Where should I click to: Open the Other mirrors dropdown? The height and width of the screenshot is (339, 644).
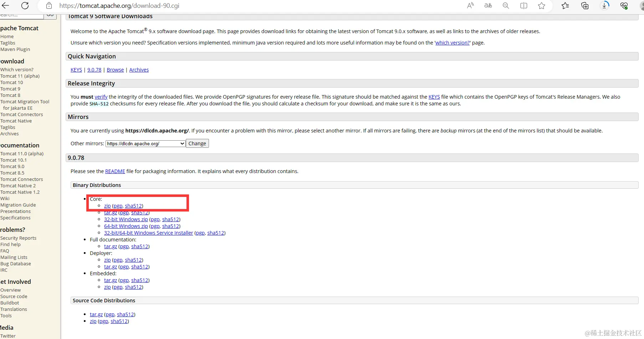[145, 144]
